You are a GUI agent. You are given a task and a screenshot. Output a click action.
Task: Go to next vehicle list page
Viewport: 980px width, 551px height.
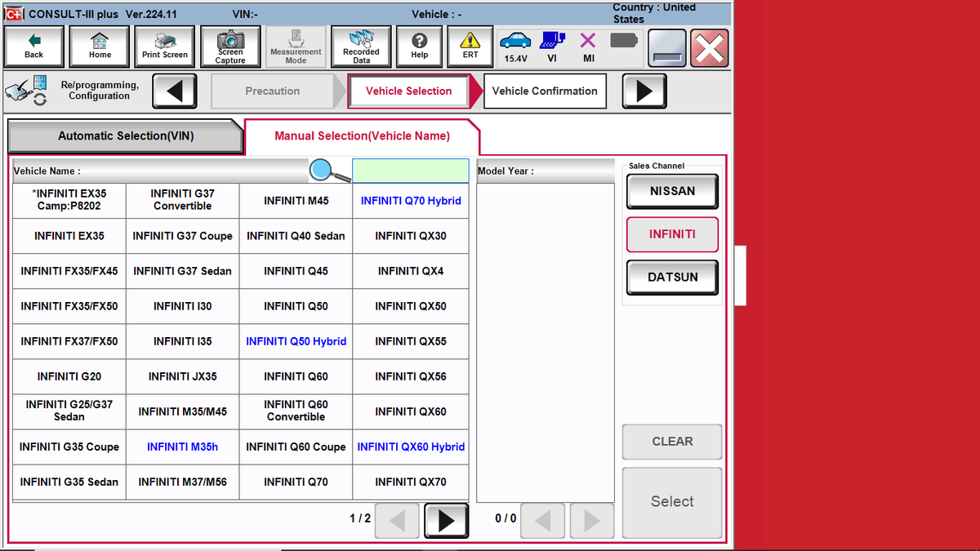445,521
